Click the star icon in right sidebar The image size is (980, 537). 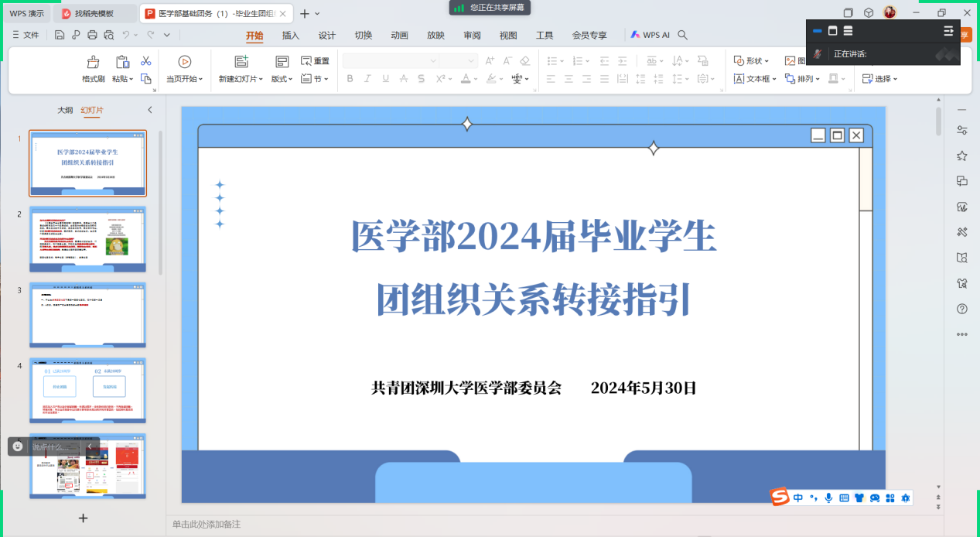[961, 156]
